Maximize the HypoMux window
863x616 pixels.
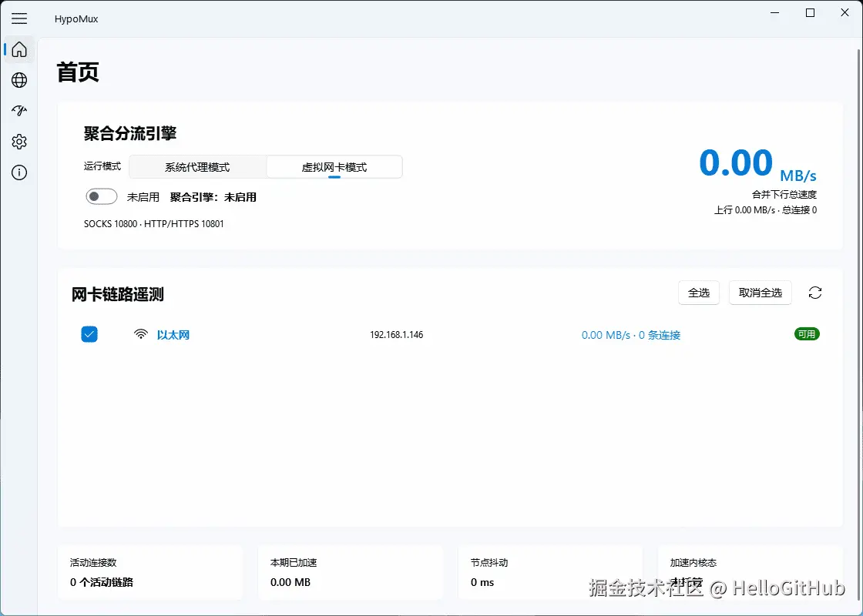810,12
